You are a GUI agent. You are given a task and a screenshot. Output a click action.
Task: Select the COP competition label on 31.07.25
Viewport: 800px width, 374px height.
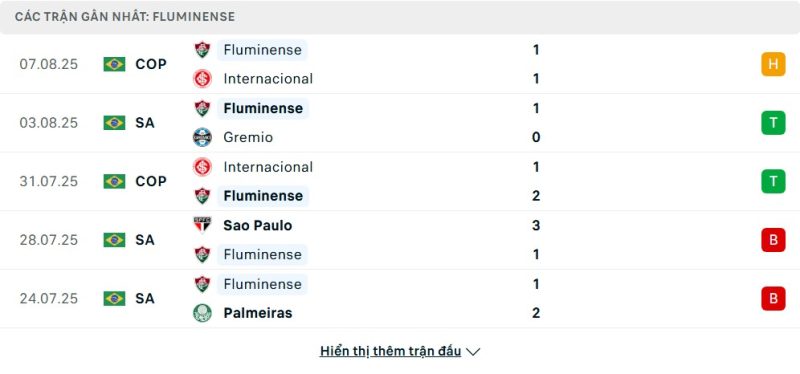pos(151,182)
